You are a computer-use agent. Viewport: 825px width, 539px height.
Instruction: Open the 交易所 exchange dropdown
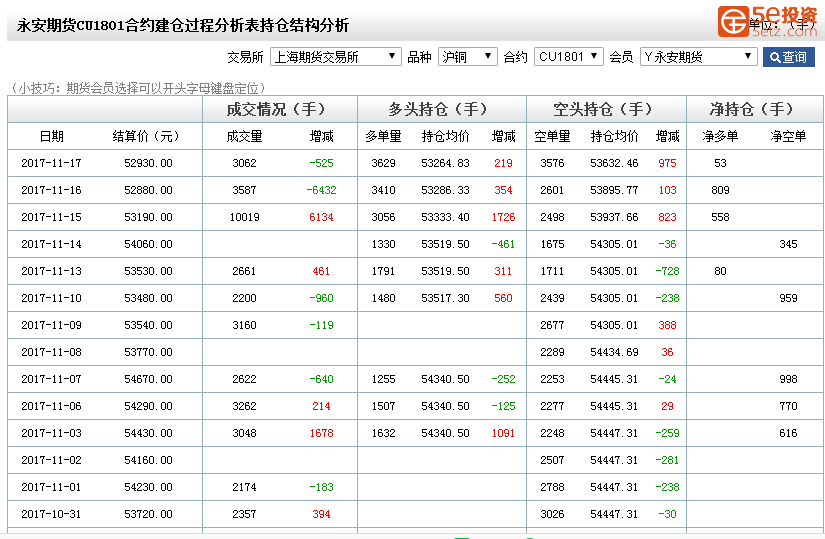click(335, 57)
